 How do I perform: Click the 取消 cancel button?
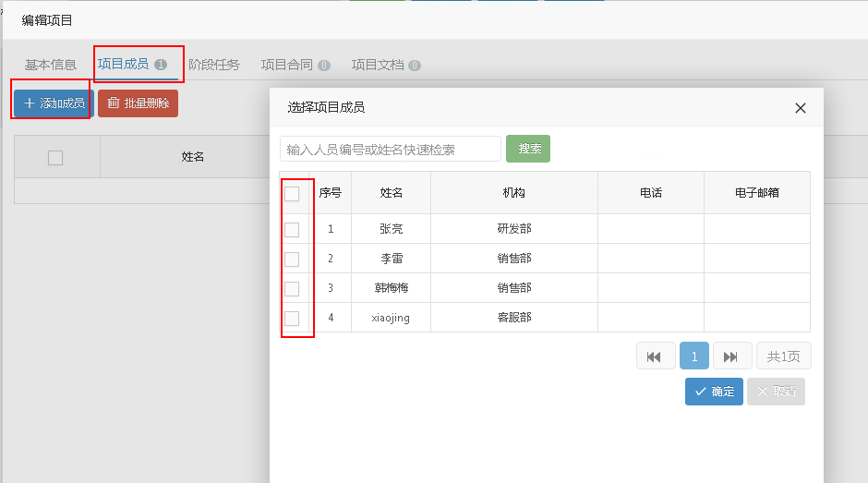point(776,392)
